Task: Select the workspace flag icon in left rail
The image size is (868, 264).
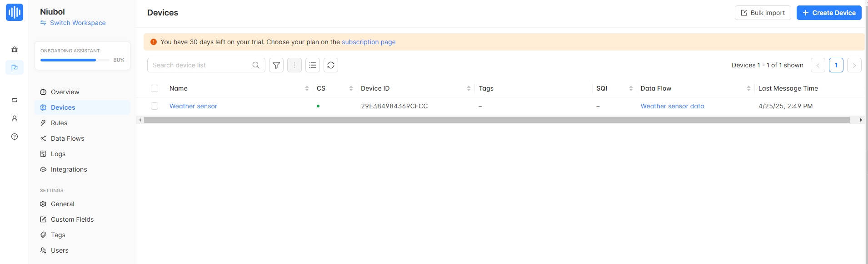Action: pos(15,67)
